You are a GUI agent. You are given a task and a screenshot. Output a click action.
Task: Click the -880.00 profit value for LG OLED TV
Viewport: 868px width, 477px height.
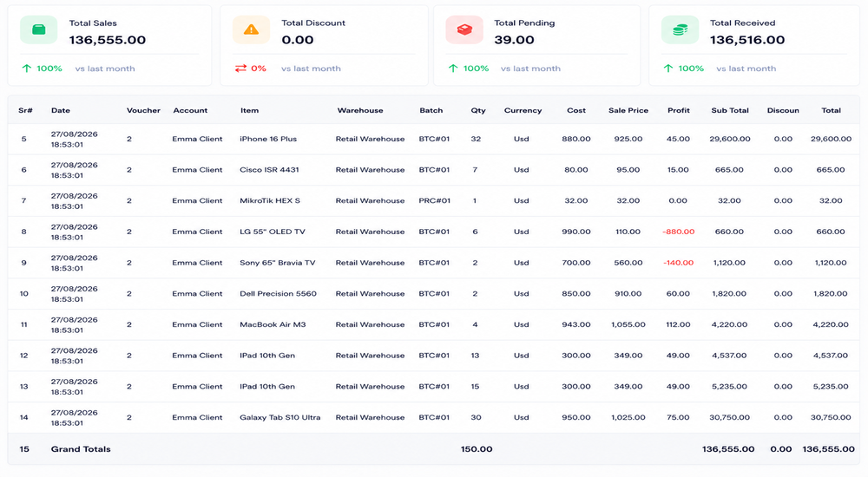(678, 232)
